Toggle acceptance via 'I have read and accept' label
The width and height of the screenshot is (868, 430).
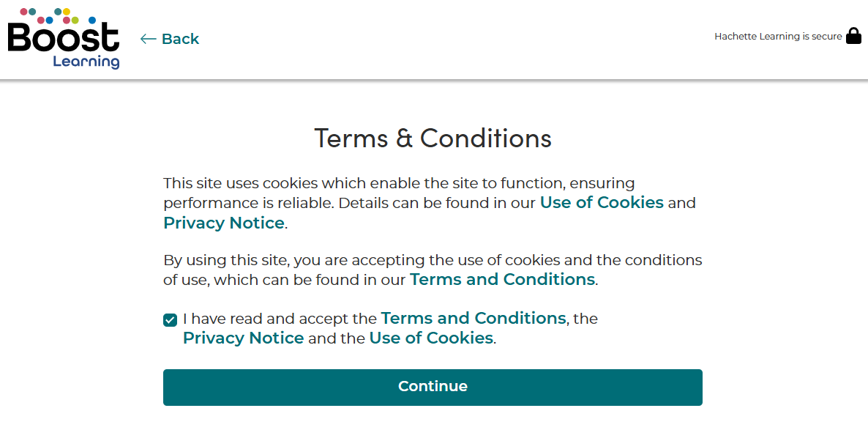point(280,319)
